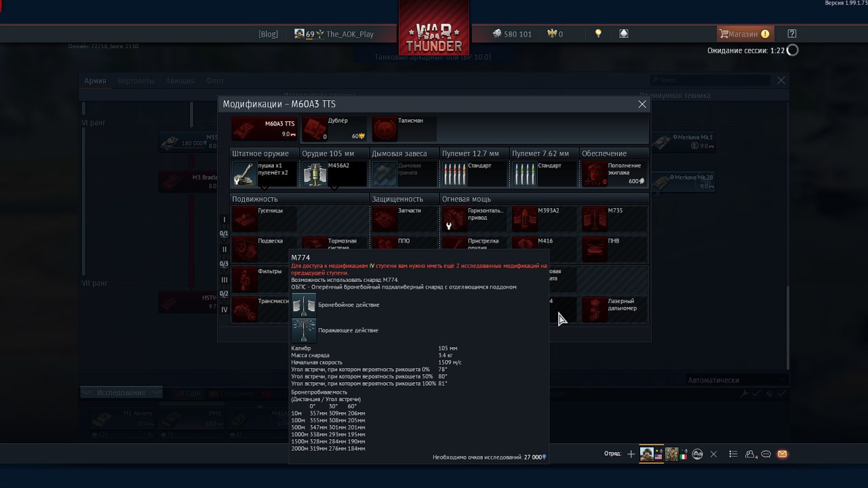The height and width of the screenshot is (488, 868).
Task: Close the Модификации M60A3 TTS window
Action: click(x=642, y=104)
